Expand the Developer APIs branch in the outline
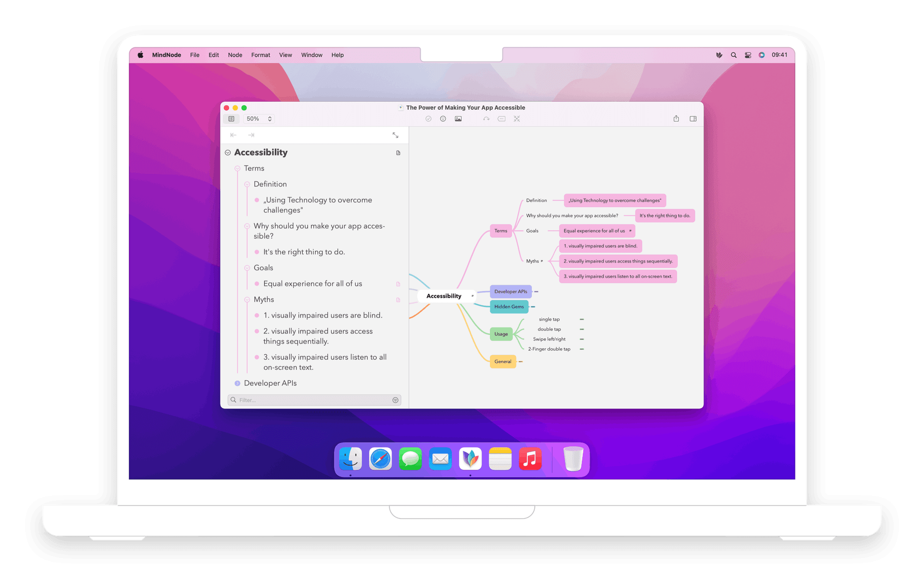Screen dimensions: 924x571 [x=237, y=383]
